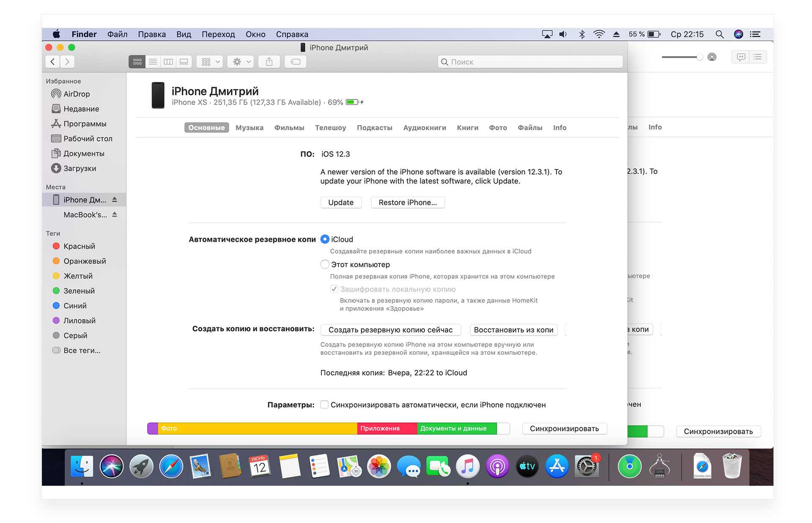Click Создать резервную копию сейчас
Image resolution: width=812 pixels, height=523 pixels.
[x=390, y=330]
